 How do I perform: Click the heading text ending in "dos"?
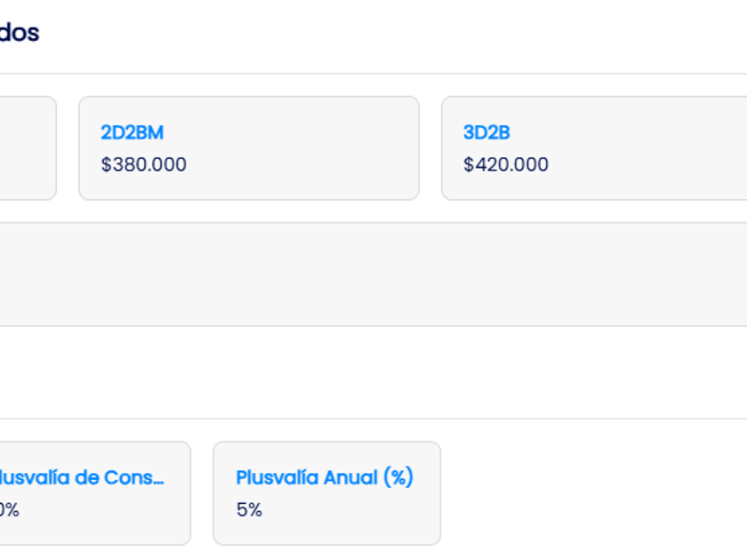point(19,34)
